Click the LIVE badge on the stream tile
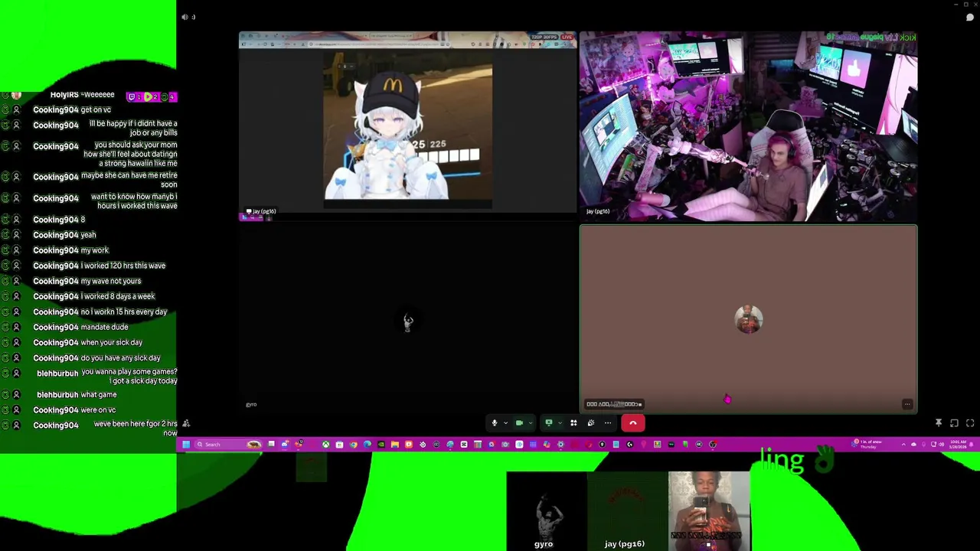The width and height of the screenshot is (980, 551). click(567, 37)
